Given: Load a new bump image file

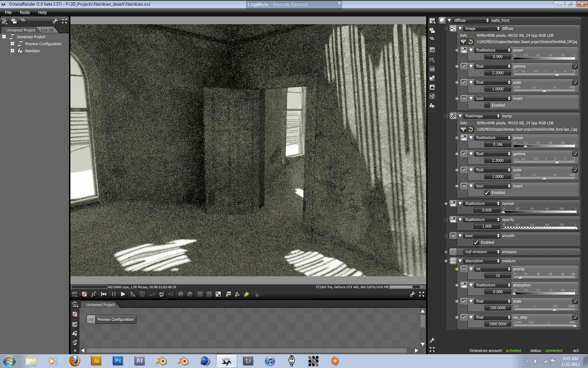Looking at the screenshot, I should click(x=463, y=129).
